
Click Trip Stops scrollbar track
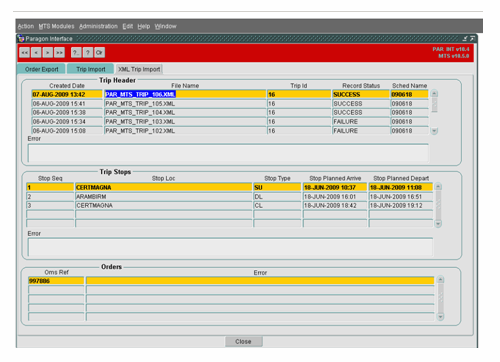438,205
